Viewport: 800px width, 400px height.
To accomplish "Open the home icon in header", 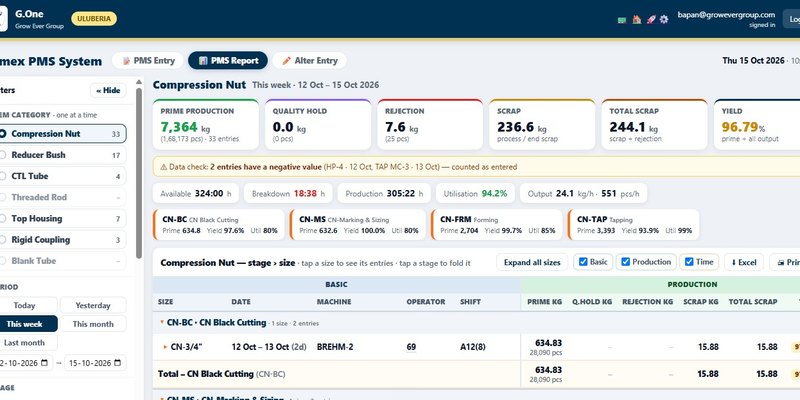I will pyautogui.click(x=637, y=19).
